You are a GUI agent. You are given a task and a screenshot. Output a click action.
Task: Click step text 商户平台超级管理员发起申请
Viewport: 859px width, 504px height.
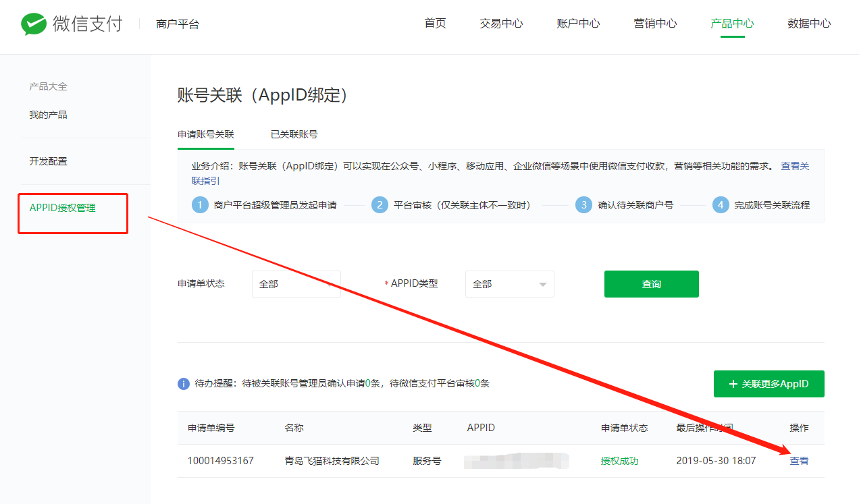pyautogui.click(x=275, y=205)
